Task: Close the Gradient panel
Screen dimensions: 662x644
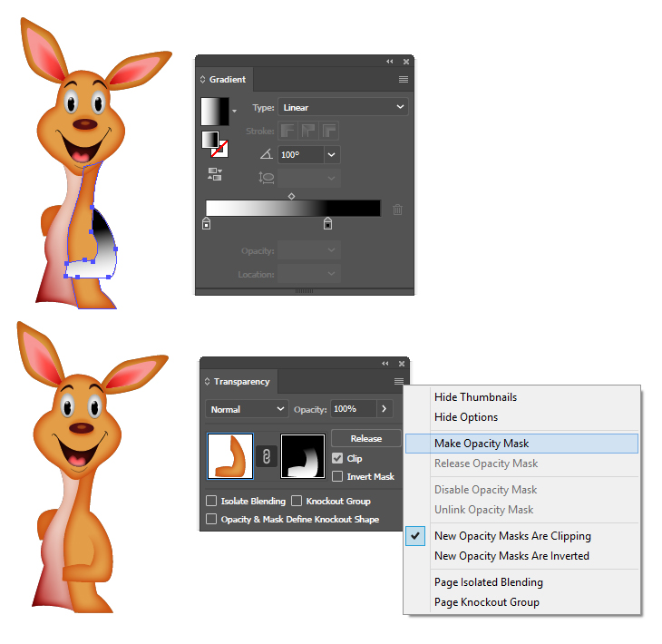Action: click(406, 62)
